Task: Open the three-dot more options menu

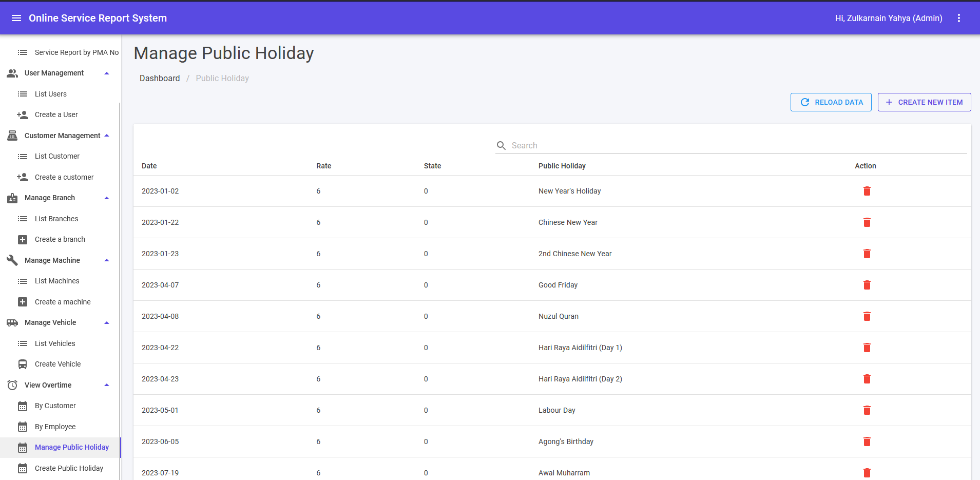Action: click(959, 18)
